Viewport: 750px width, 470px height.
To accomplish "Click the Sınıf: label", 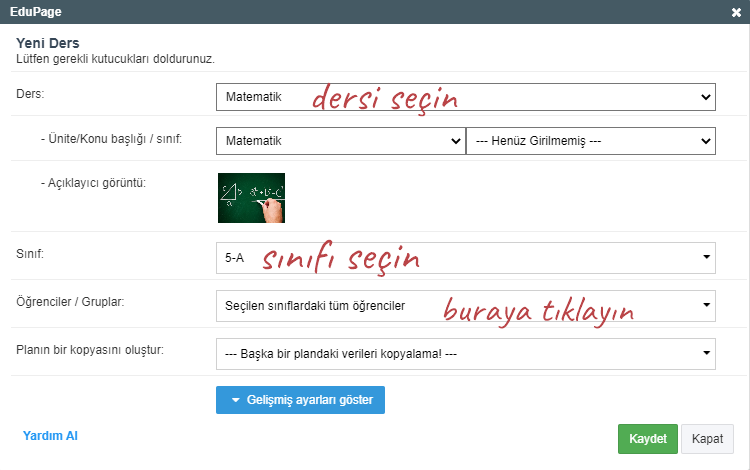I will 30,253.
